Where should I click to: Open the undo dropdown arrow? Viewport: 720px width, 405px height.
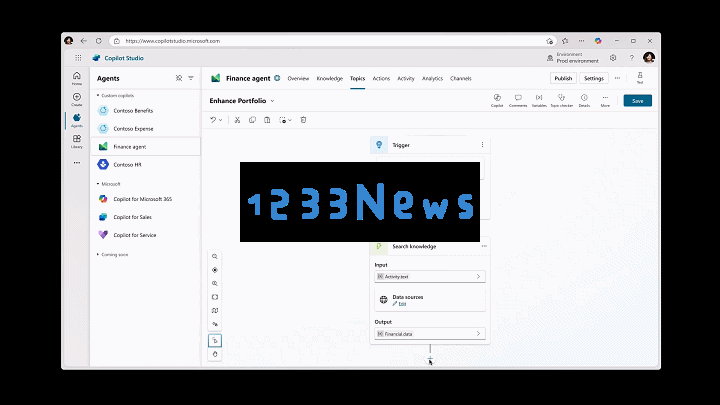click(220, 120)
